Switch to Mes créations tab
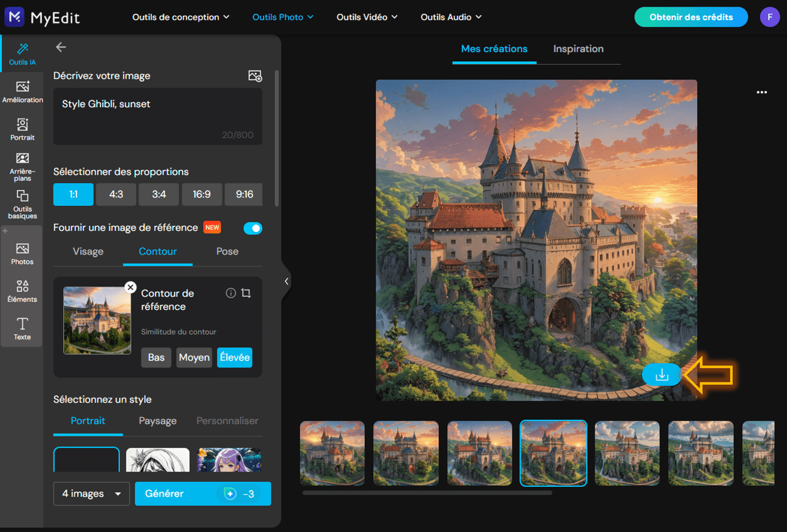Viewport: 787px width, 532px height. coord(494,49)
